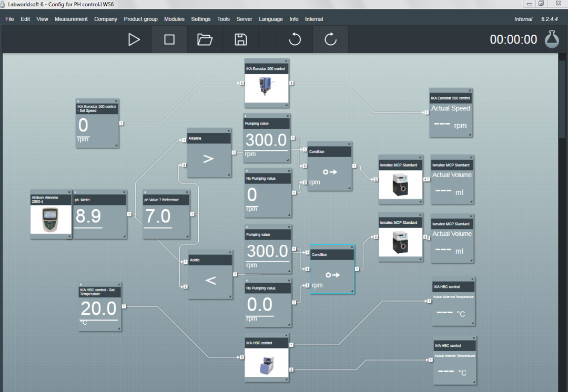The width and height of the screenshot is (568, 392).
Task: Collapse arrow on ph Value 7 Reference module
Action: [x=145, y=192]
